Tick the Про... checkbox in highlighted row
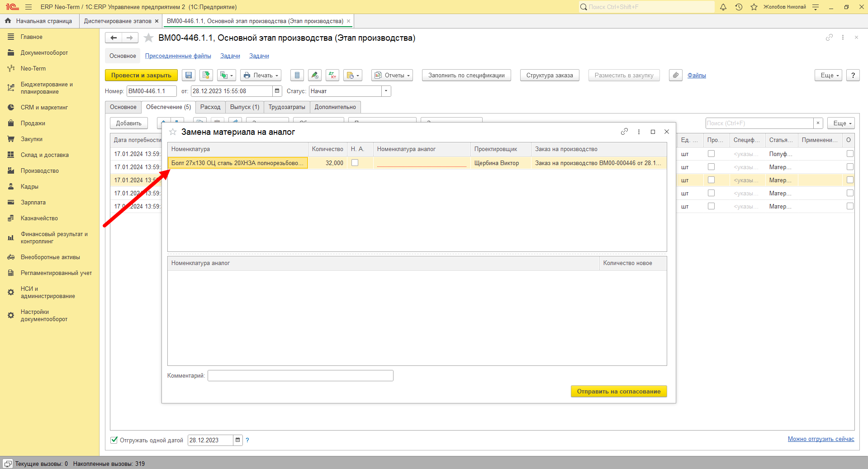The image size is (868, 469). pos(711,180)
